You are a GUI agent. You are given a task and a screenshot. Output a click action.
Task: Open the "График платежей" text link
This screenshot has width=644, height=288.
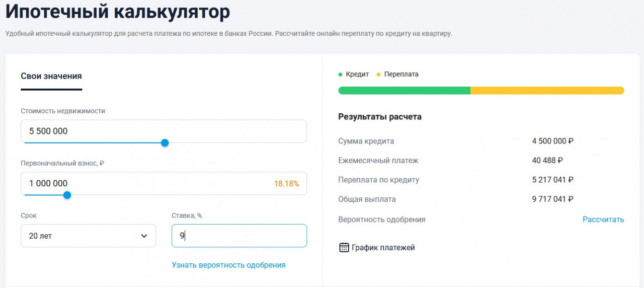383,248
